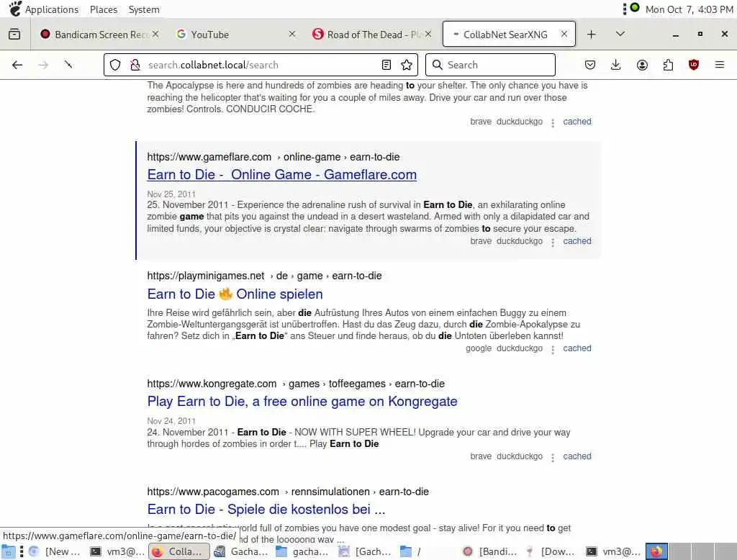Open the Firefox View icon left of tabs
The image size is (737, 560).
point(14,35)
